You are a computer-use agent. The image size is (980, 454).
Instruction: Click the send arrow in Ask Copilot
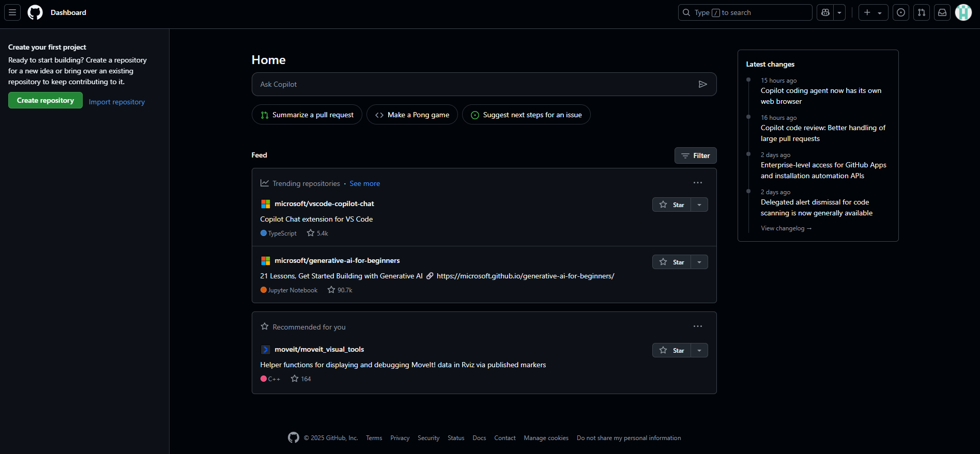[x=702, y=84]
